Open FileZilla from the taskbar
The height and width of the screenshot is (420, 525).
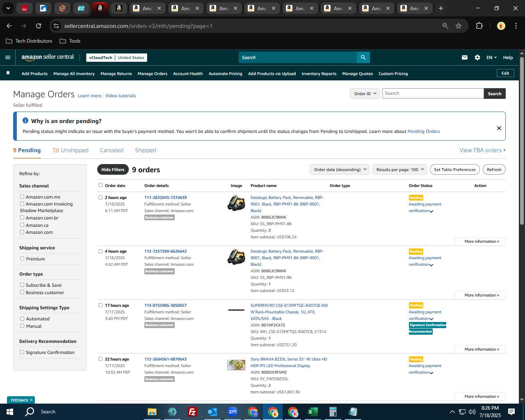coord(192,412)
